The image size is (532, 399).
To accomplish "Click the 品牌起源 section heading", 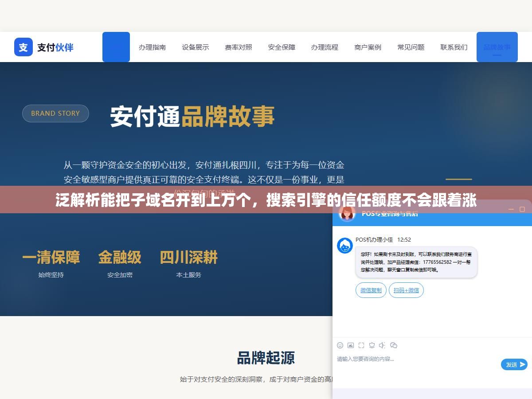I will [266, 358].
